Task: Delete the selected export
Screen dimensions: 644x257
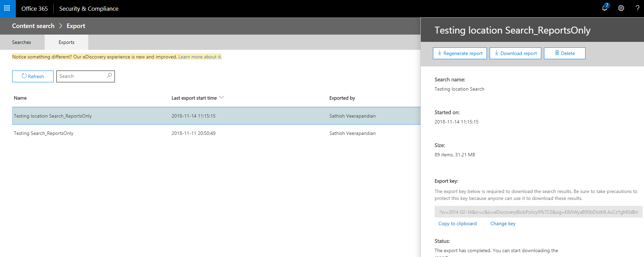Action: (x=564, y=53)
